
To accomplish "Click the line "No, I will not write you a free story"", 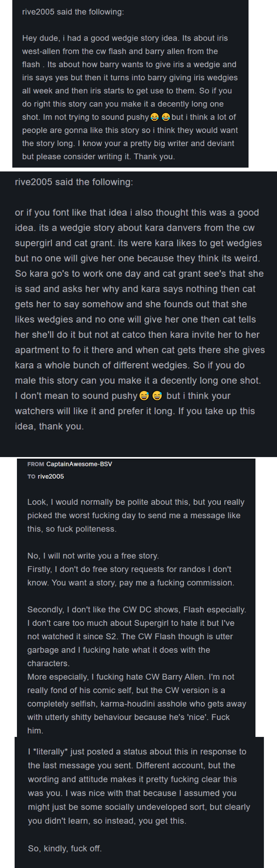I will [x=93, y=556].
